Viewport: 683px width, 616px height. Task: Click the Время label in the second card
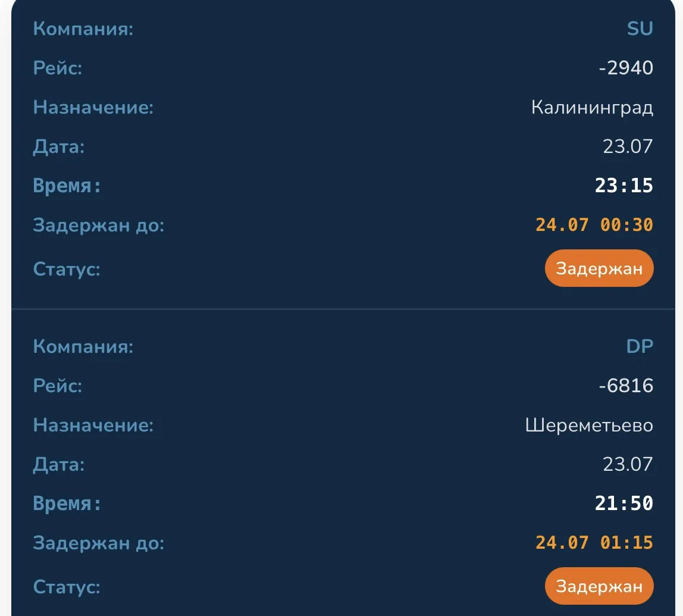coord(67,504)
